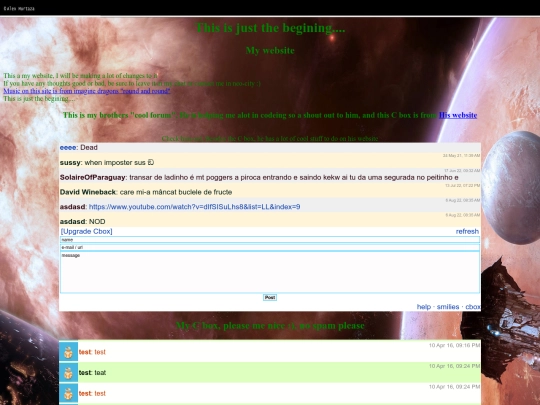
Task: Click the "10 Apr 16, 09:16 PM" timestamp
Action: click(x=454, y=345)
